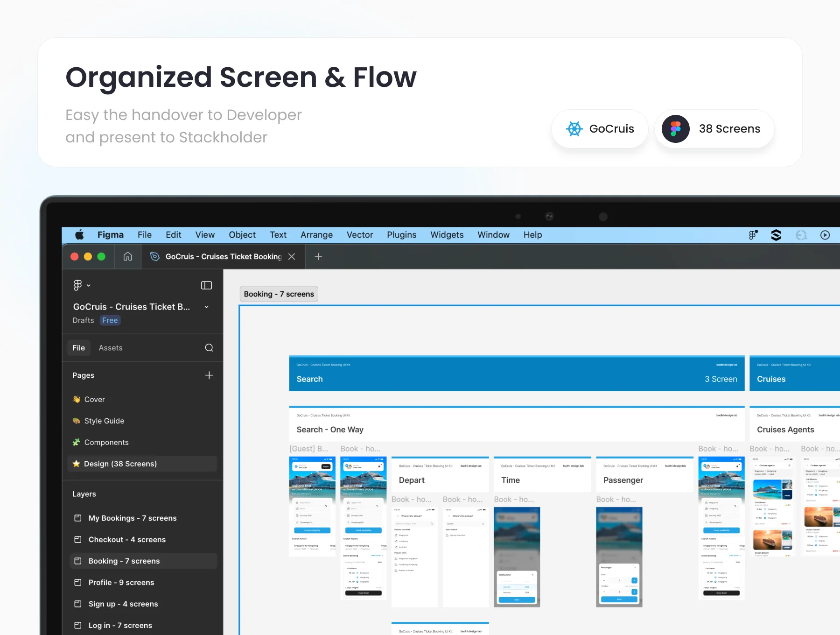Open the Edit menu
The height and width of the screenshot is (635, 840).
coord(174,235)
